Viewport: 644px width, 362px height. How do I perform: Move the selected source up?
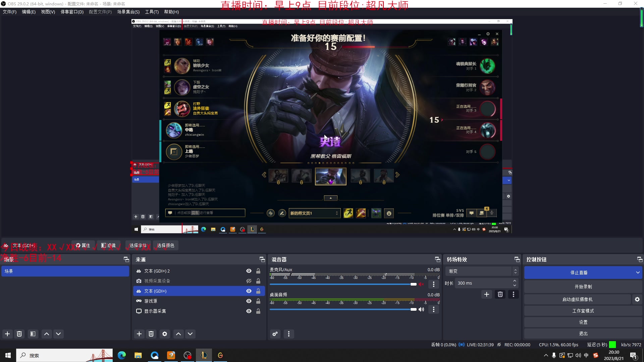[178, 334]
